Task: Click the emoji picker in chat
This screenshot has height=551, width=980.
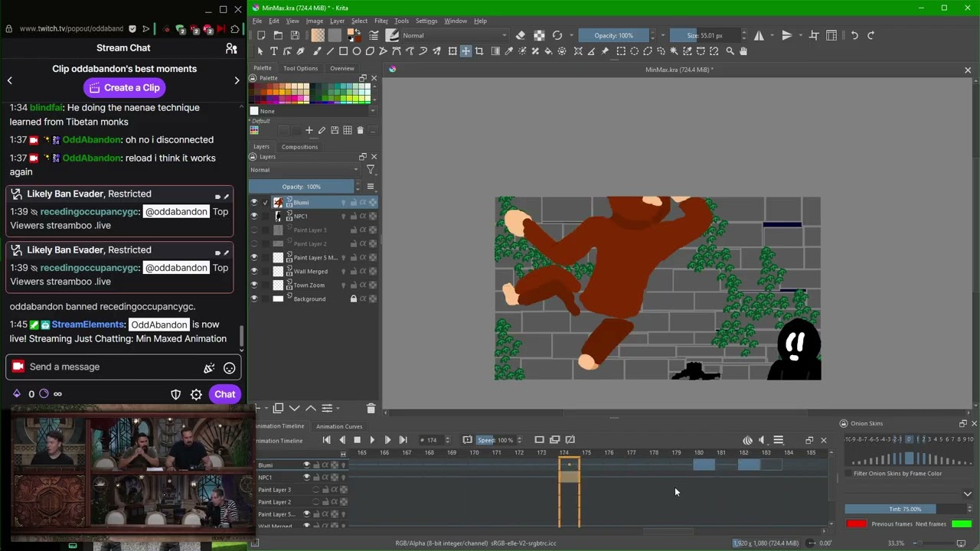Action: coord(229,368)
